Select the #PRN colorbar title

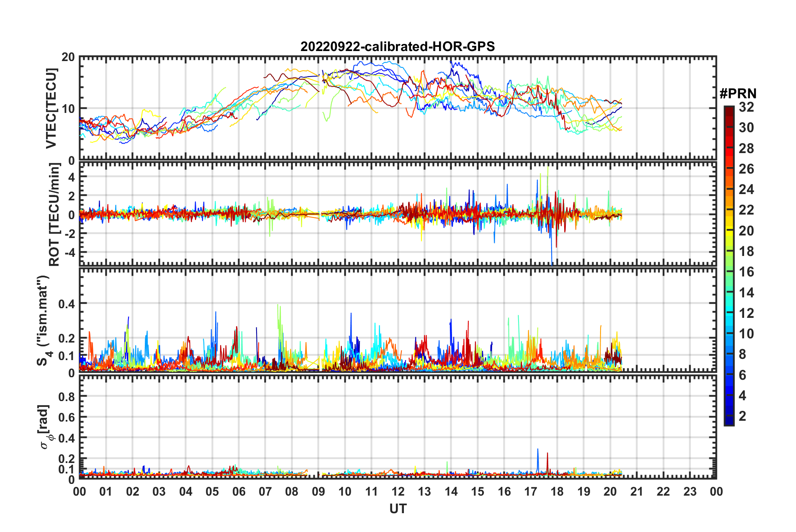click(x=738, y=93)
